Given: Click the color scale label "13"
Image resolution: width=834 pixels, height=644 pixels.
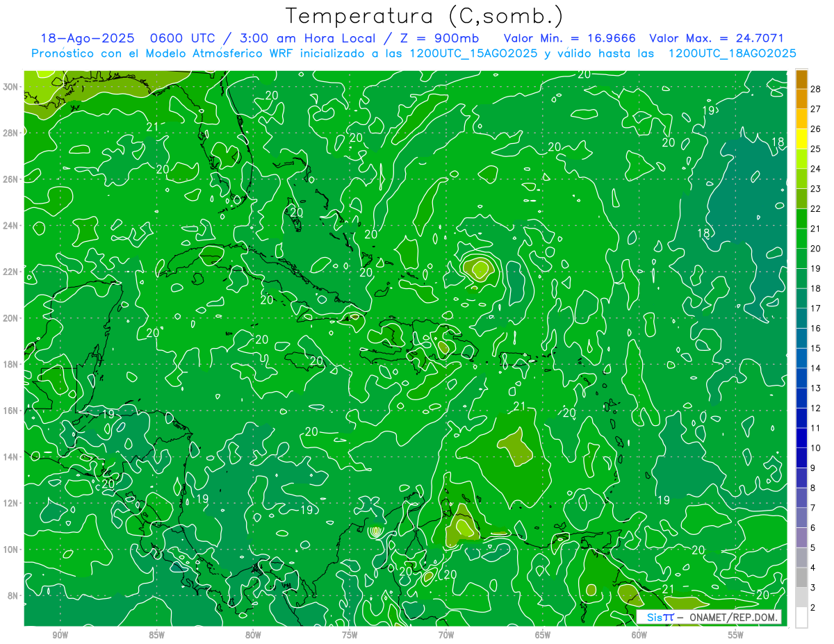Looking at the screenshot, I should click(x=816, y=388).
